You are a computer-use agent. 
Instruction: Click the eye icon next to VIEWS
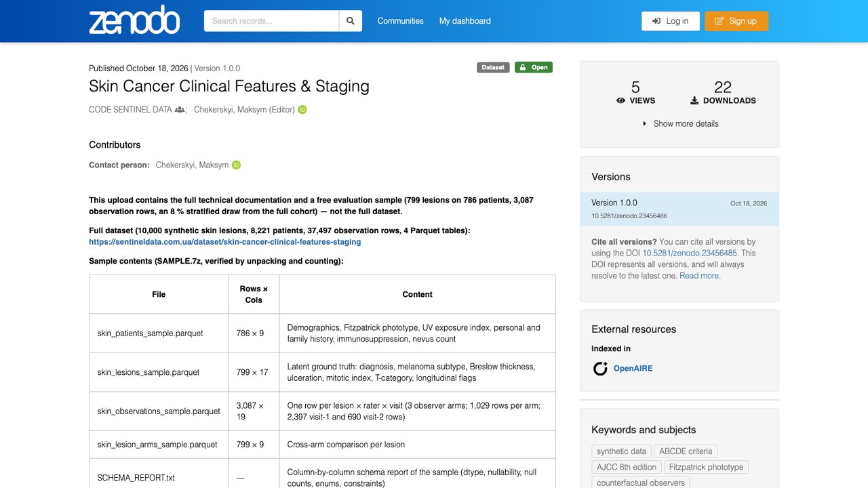point(620,100)
